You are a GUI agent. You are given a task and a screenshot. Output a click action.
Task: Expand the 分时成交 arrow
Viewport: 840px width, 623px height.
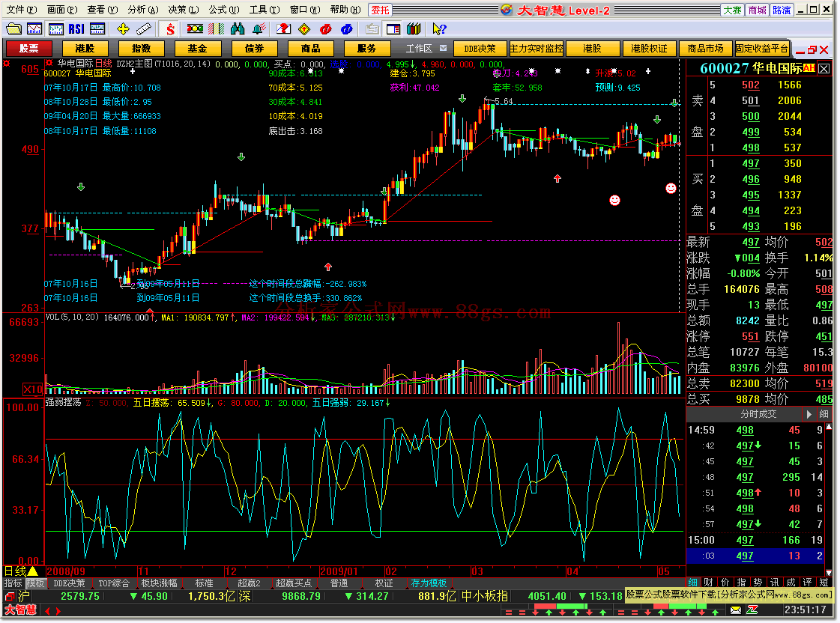(x=809, y=414)
